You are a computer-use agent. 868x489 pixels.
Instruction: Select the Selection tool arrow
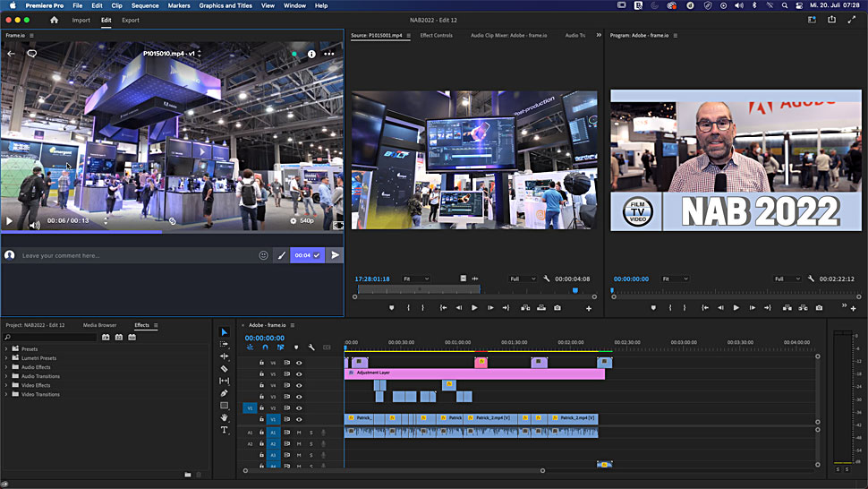224,331
